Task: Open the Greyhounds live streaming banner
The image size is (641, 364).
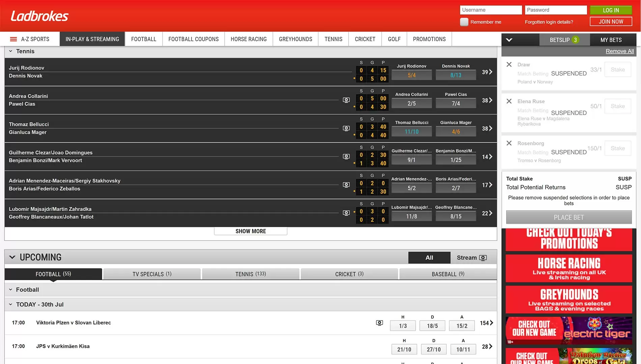Action: [569, 300]
